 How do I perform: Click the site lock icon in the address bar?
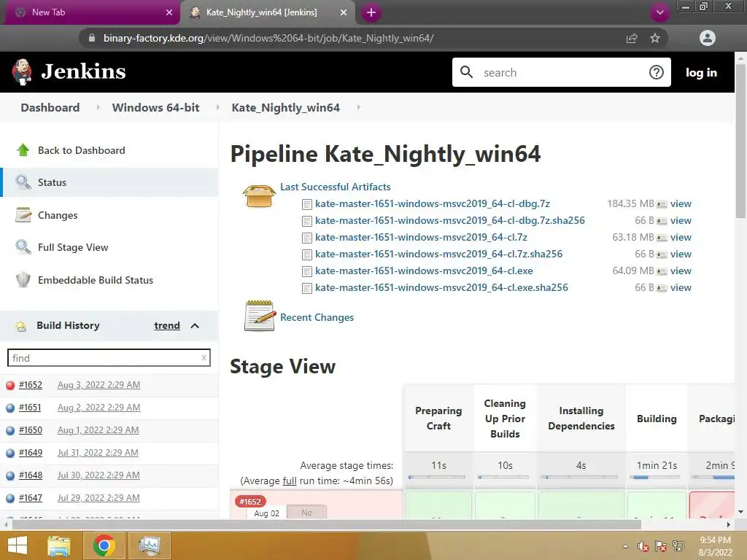(x=92, y=38)
